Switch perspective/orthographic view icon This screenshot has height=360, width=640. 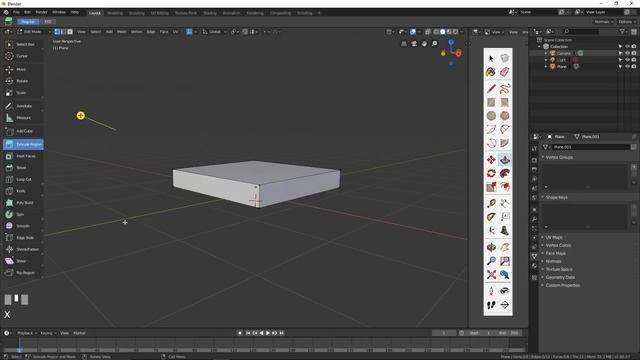404,44
